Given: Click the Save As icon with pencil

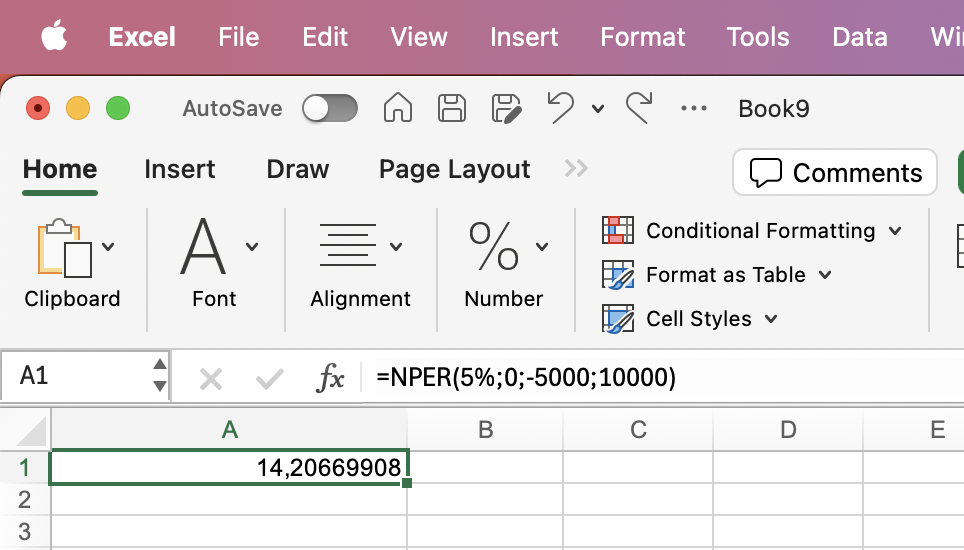Looking at the screenshot, I should 507,109.
